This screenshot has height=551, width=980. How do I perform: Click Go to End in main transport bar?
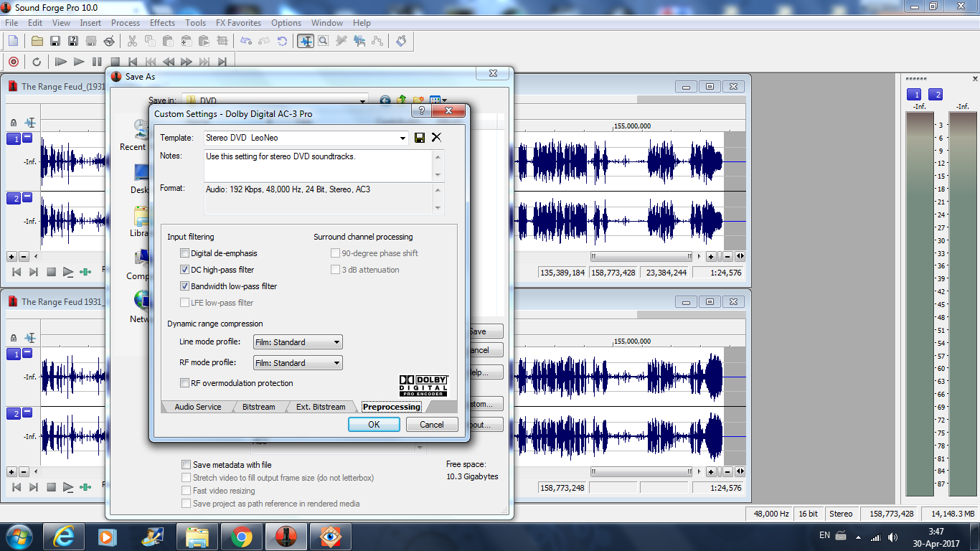(x=222, y=62)
